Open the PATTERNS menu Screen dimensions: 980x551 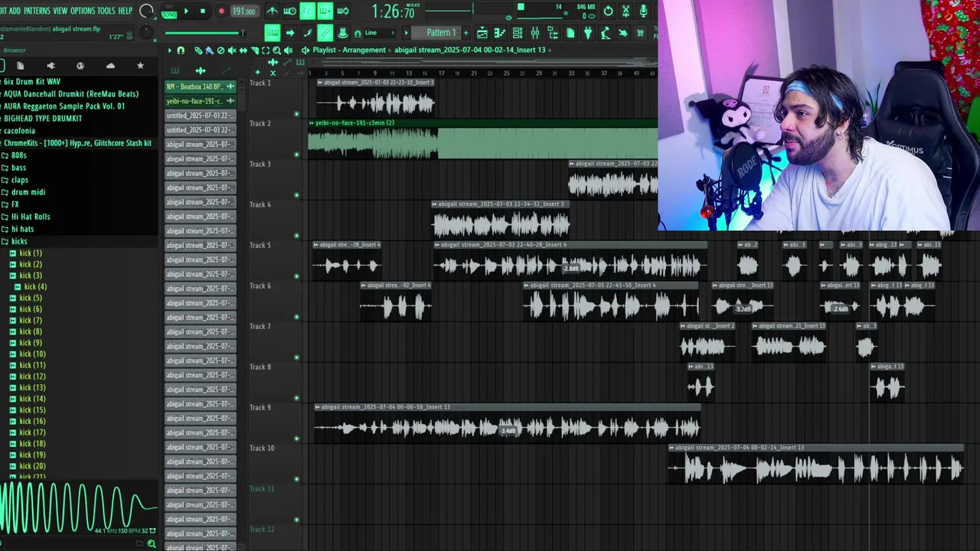[37, 11]
